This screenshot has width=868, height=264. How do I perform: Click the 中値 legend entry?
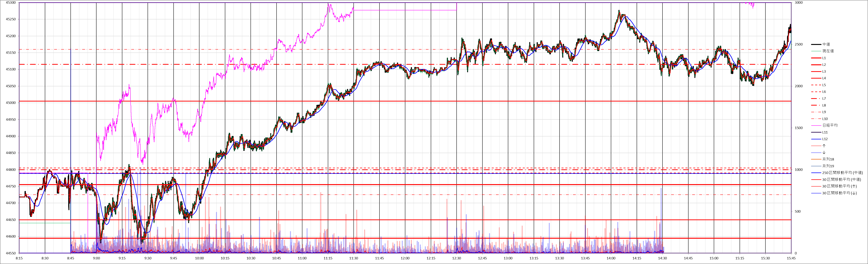826,44
